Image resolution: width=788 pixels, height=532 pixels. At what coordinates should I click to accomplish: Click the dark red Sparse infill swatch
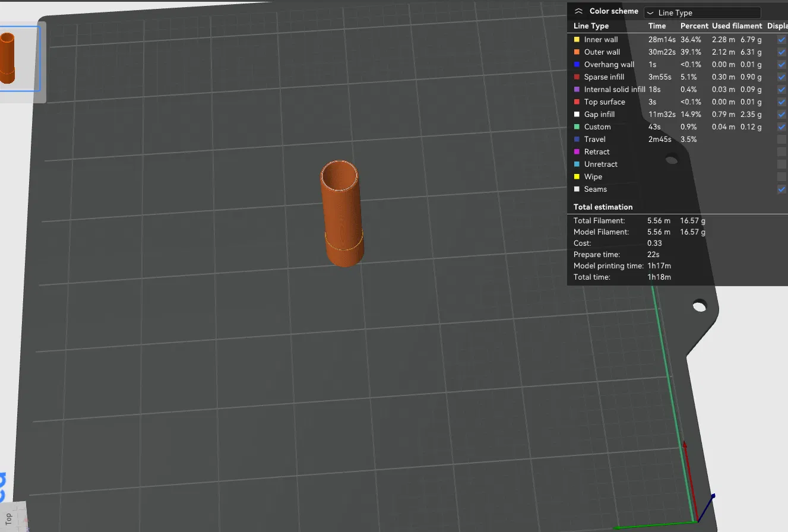[577, 77]
